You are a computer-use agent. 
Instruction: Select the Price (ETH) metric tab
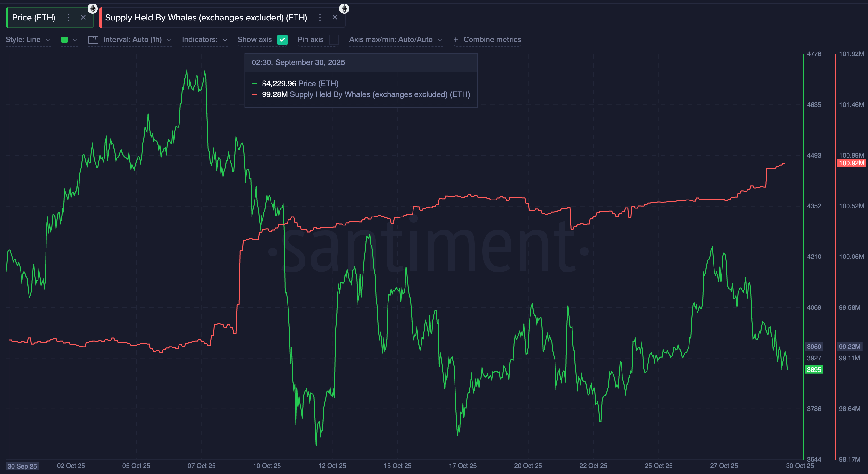[34, 17]
